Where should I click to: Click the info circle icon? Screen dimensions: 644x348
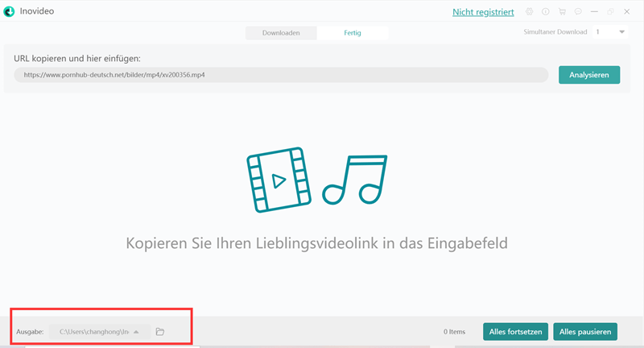(x=545, y=12)
